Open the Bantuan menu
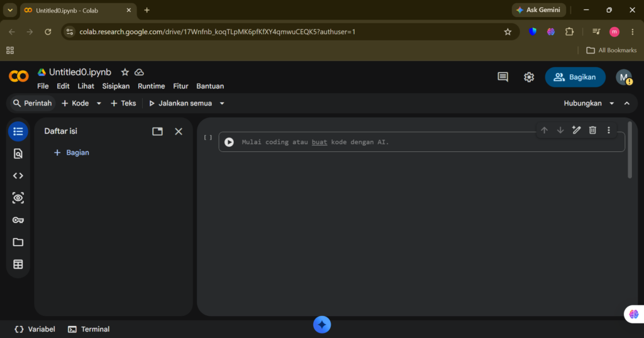 (x=210, y=86)
